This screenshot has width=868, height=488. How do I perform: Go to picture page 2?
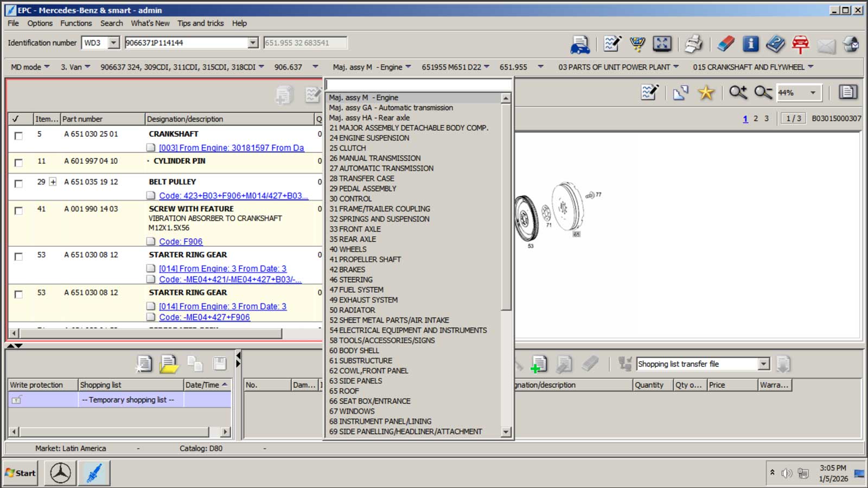[756, 119]
